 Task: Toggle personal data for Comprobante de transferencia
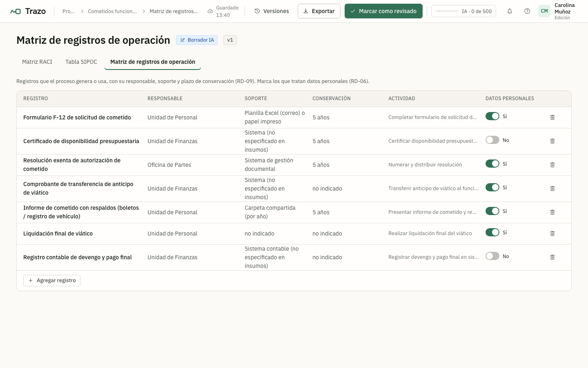[x=492, y=187]
